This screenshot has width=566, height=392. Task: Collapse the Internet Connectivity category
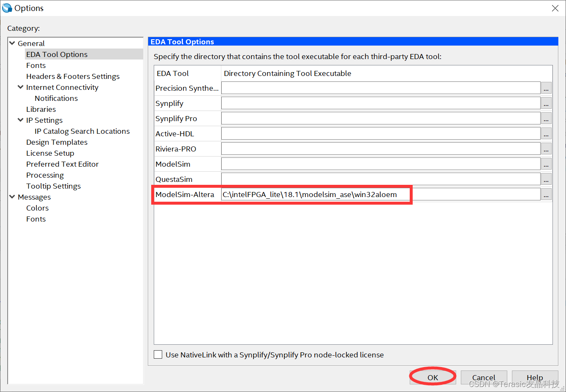pos(20,87)
